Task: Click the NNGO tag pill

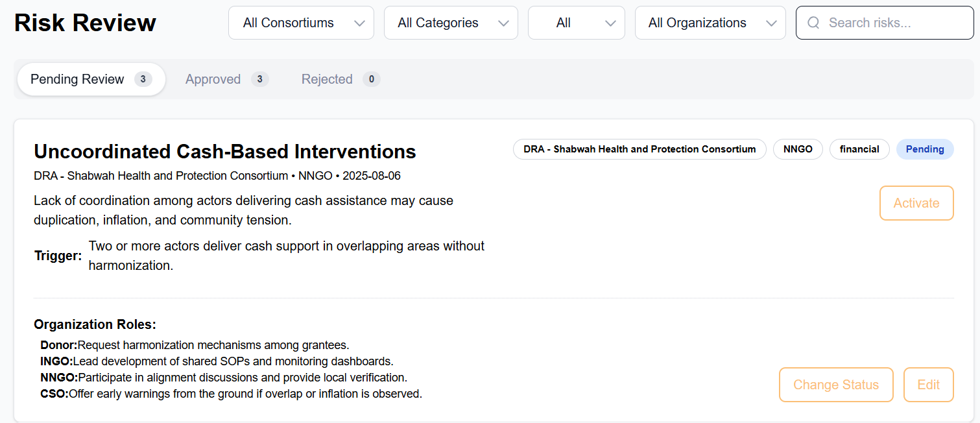Action: (798, 149)
